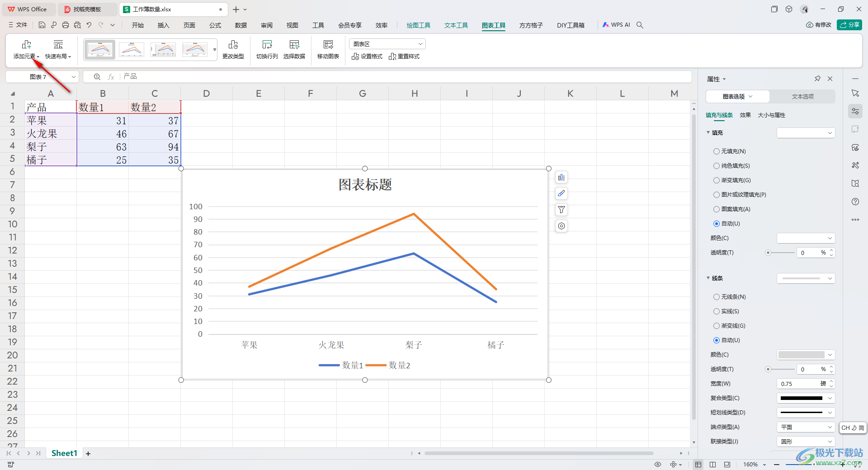Image resolution: width=868 pixels, height=470 pixels.
Task: Open the join type (联接类型) dropdown
Action: 806,442
